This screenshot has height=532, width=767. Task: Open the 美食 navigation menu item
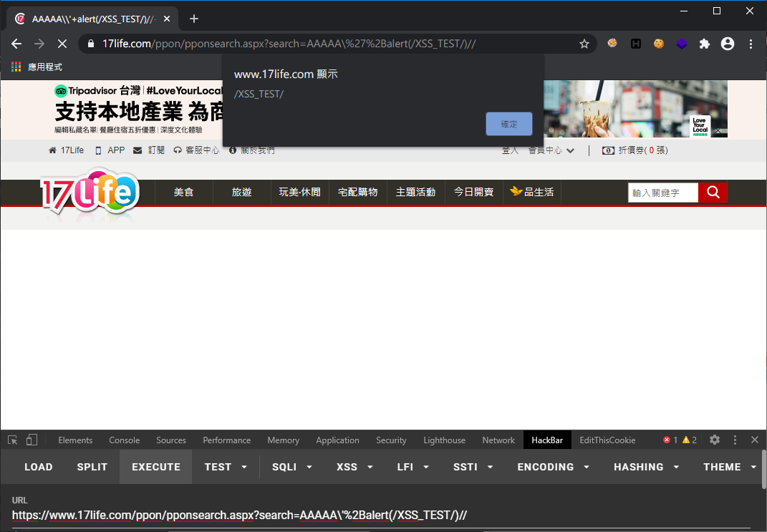184,192
